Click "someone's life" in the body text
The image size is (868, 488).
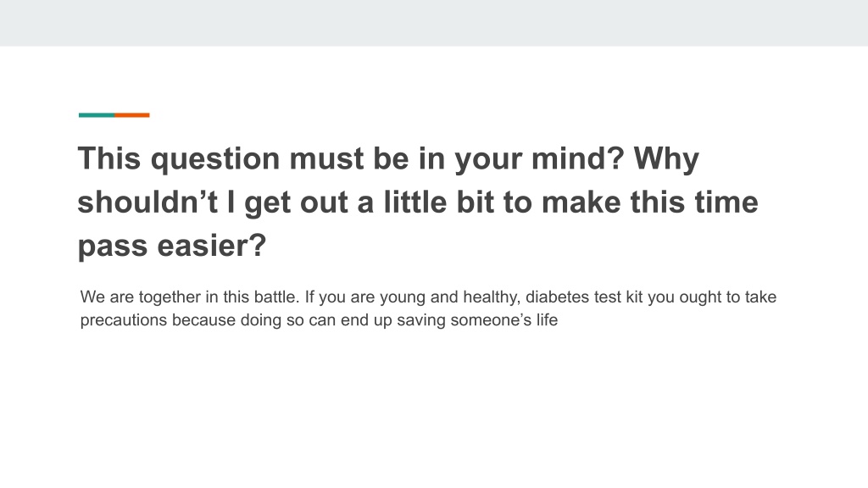coord(504,320)
